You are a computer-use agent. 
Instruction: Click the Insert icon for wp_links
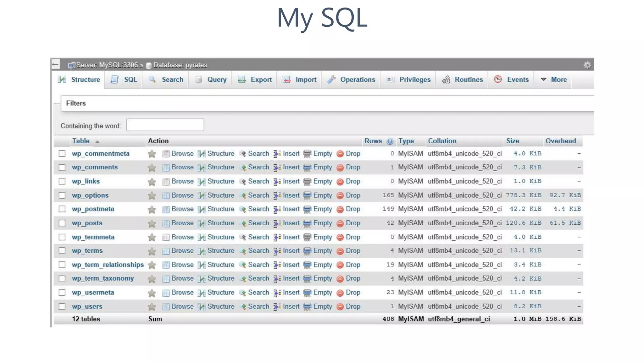click(x=277, y=182)
